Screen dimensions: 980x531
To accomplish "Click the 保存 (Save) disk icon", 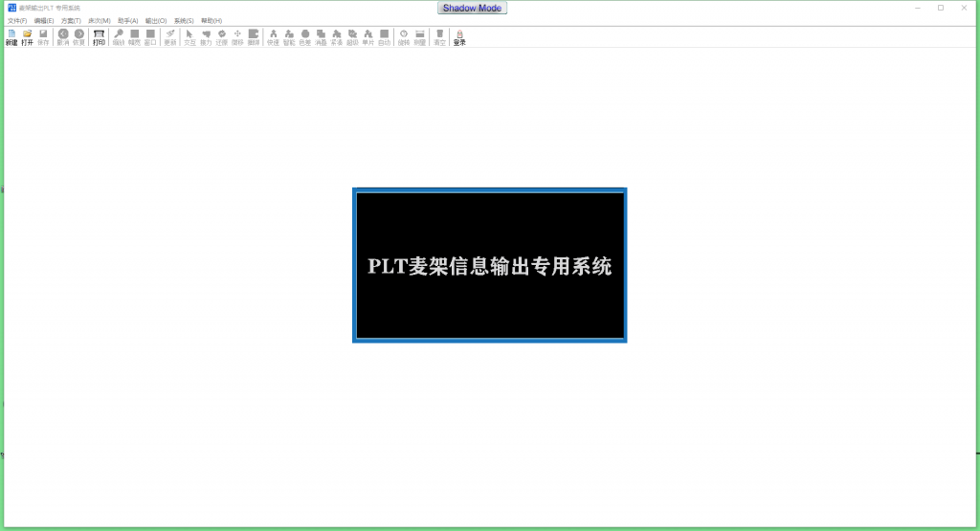I will point(43,36).
